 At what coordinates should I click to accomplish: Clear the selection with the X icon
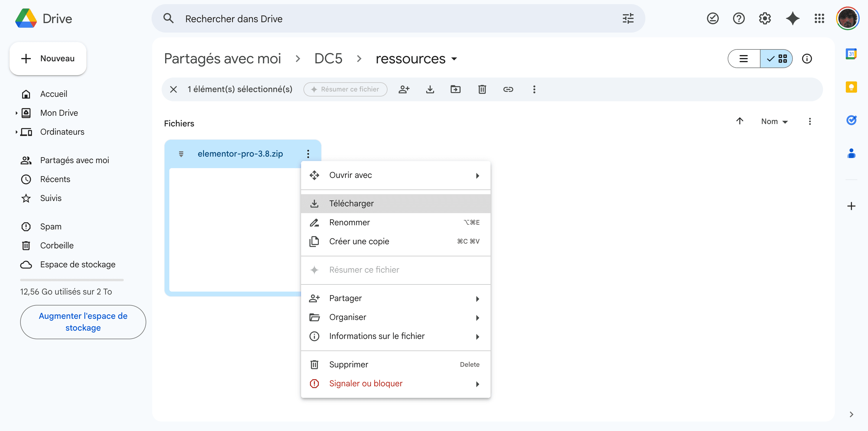[x=173, y=89]
